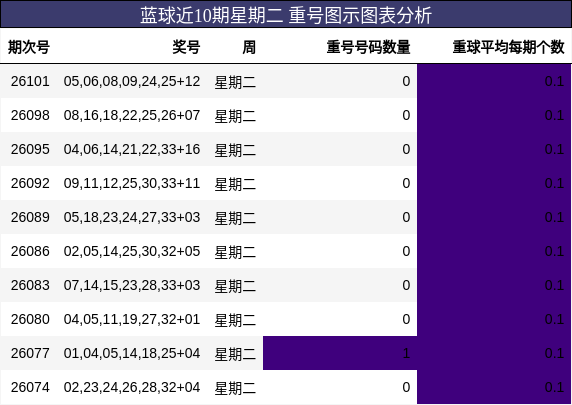Click average 0.1 in row 26101

click(x=554, y=81)
